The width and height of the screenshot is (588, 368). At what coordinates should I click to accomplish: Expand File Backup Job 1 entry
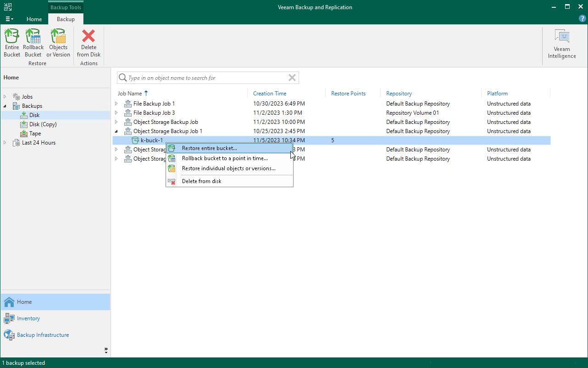pos(116,103)
